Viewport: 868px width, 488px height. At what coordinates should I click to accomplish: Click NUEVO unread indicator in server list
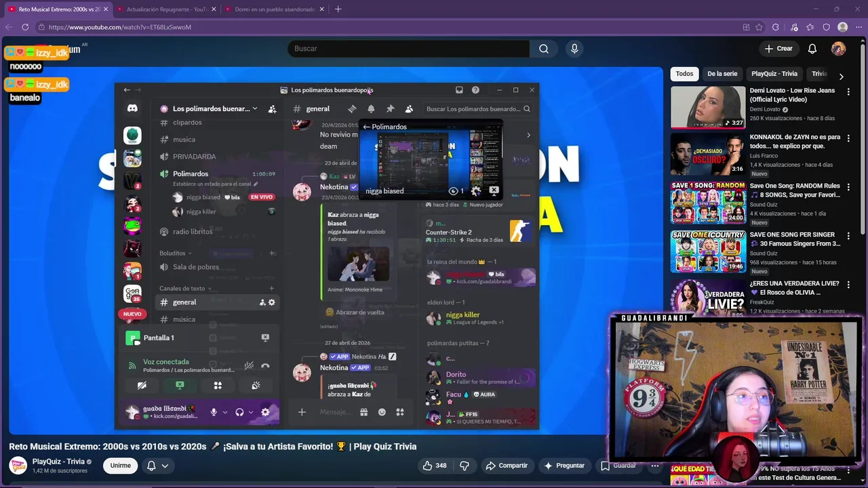[132, 314]
